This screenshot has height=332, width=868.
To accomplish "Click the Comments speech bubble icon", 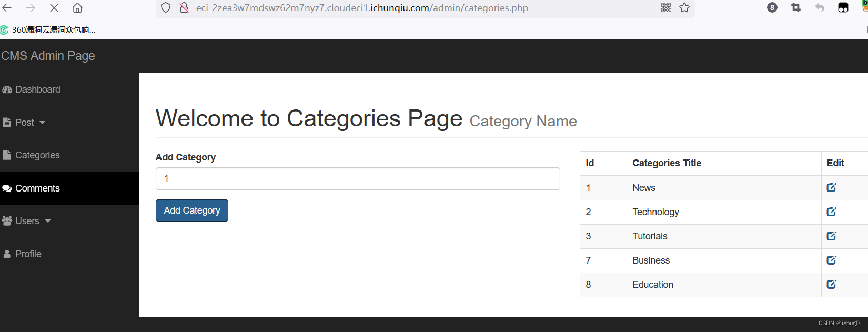I will pos(7,188).
